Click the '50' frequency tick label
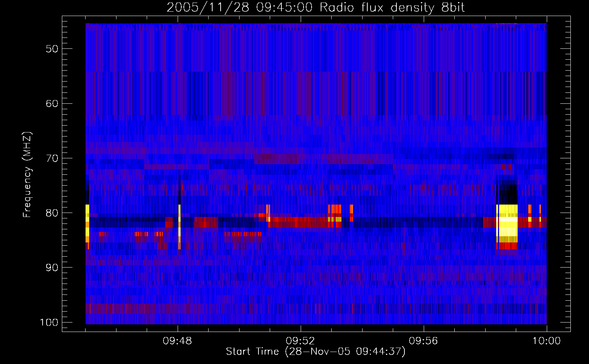Screen dimensions: 589x364 pos(52,49)
